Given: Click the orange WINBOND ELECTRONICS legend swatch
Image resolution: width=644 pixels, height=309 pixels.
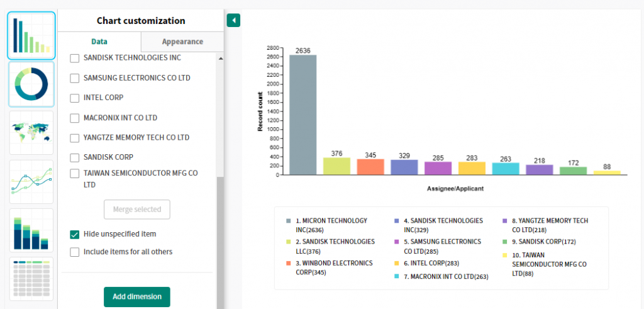Looking at the screenshot, I should [x=288, y=264].
